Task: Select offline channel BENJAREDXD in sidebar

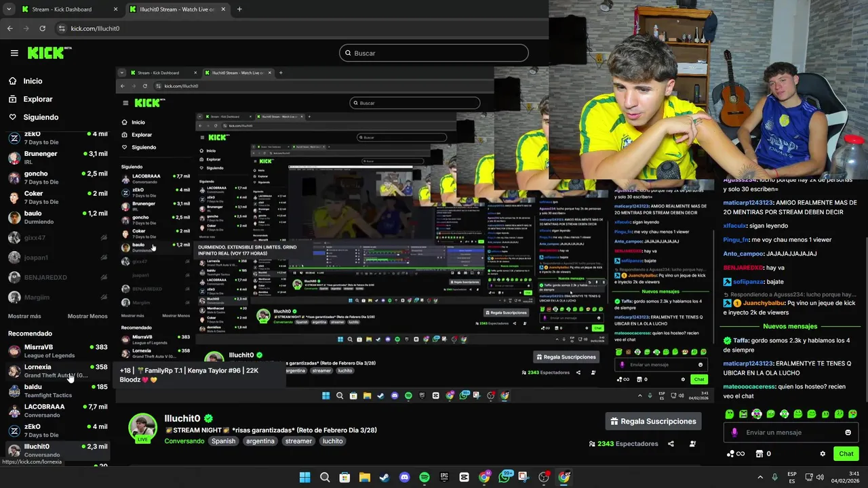Action: pos(57,277)
